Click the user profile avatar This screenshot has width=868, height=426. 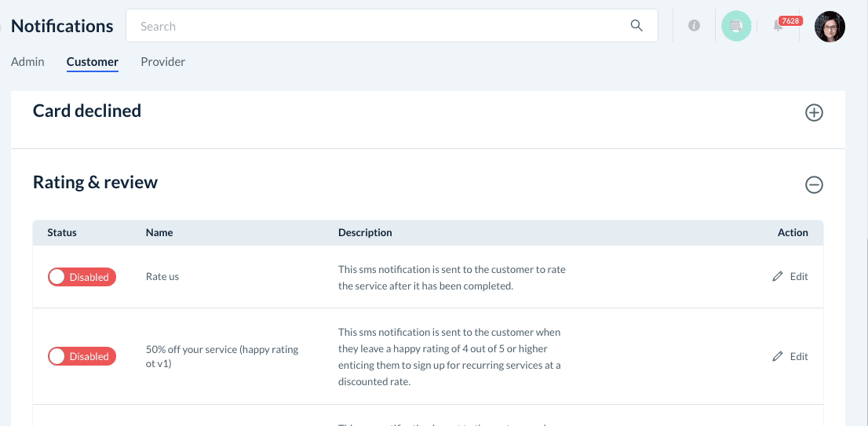pos(830,27)
